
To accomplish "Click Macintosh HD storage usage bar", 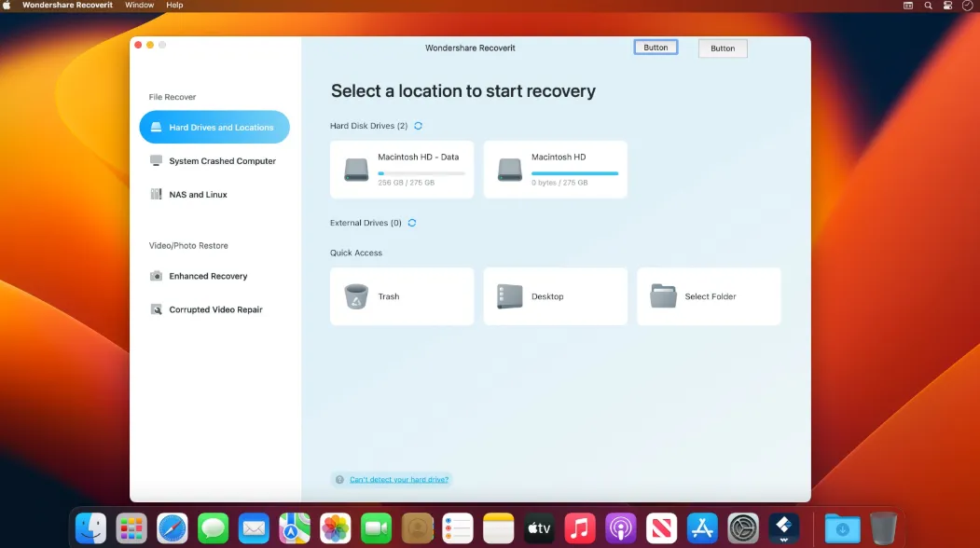I will point(574,173).
